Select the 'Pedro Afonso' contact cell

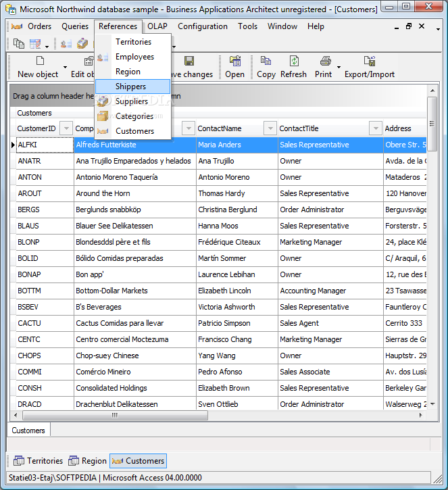[237, 372]
